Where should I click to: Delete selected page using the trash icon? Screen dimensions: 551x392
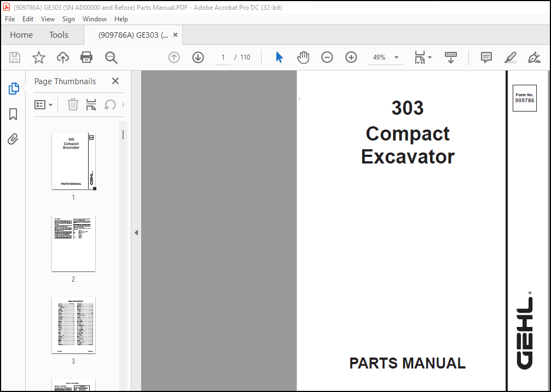pyautogui.click(x=73, y=104)
